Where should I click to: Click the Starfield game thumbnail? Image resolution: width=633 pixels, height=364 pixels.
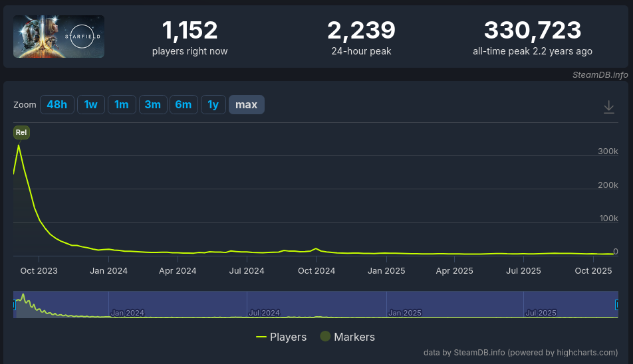59,37
